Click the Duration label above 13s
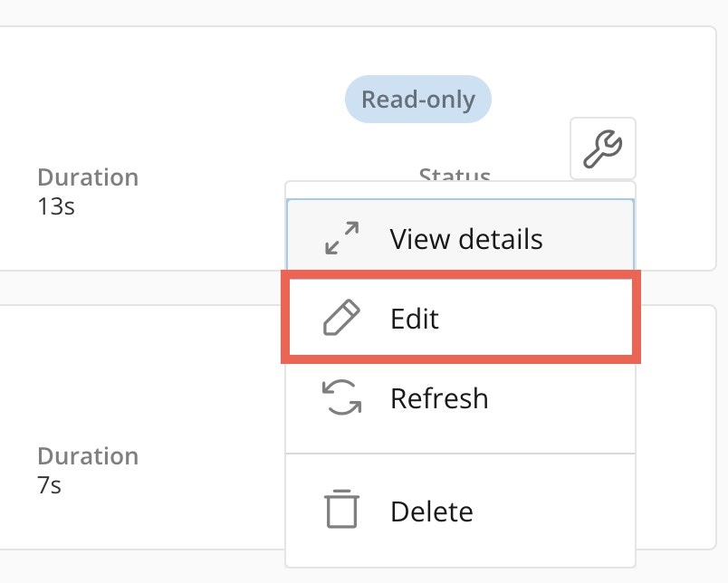Image resolution: width=728 pixels, height=583 pixels. [x=88, y=177]
